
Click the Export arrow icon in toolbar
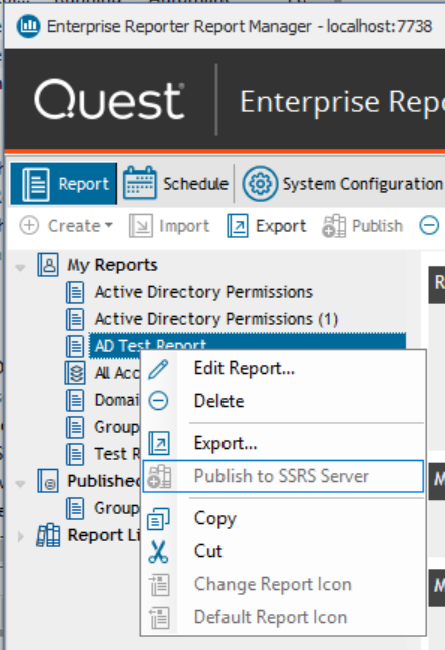click(238, 226)
